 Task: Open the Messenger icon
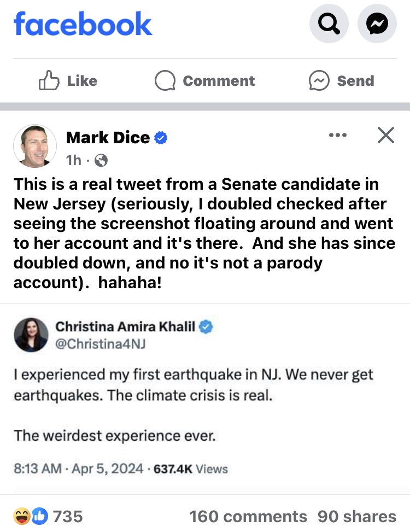pyautogui.click(x=377, y=23)
